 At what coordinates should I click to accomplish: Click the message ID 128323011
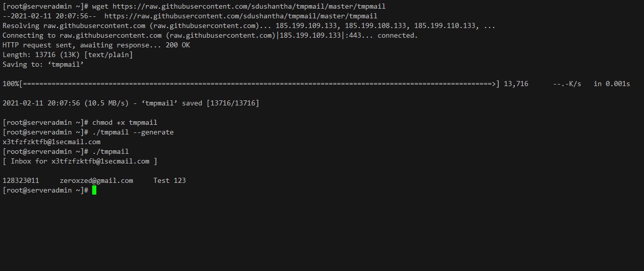pos(21,180)
